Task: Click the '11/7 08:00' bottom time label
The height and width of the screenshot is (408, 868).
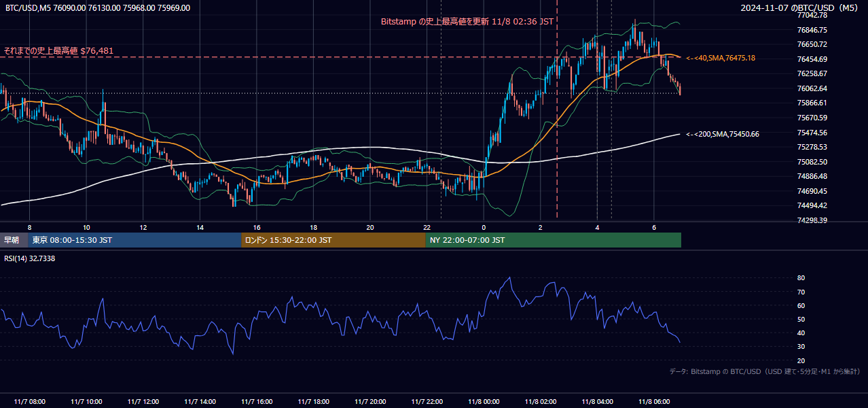Action: pos(29,402)
